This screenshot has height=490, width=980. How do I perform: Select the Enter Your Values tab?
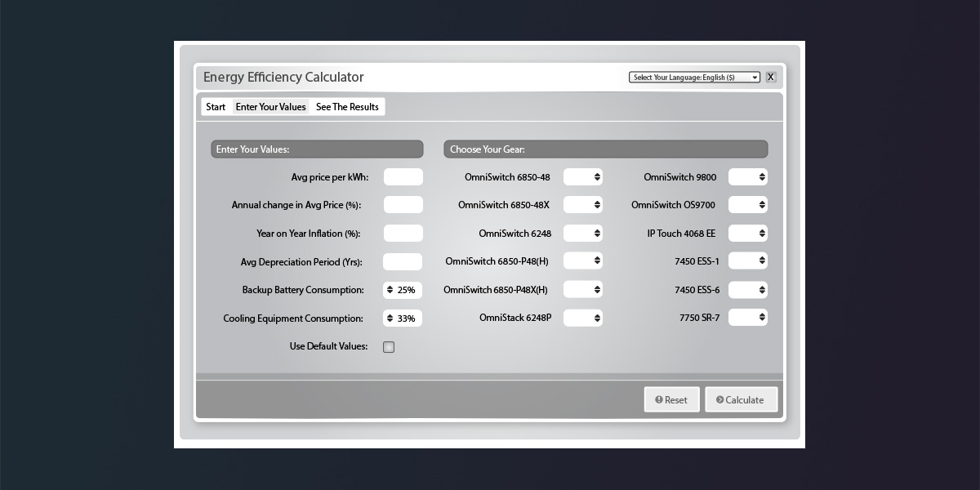[x=270, y=107]
